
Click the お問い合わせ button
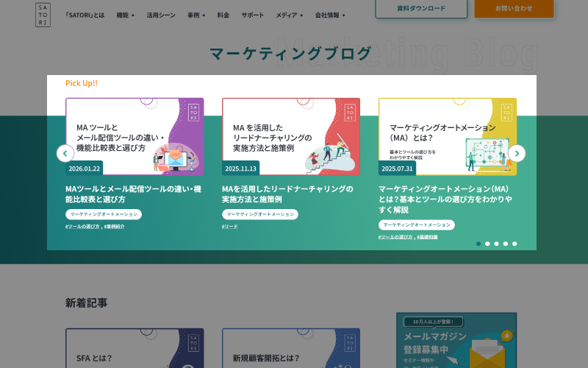pyautogui.click(x=514, y=8)
